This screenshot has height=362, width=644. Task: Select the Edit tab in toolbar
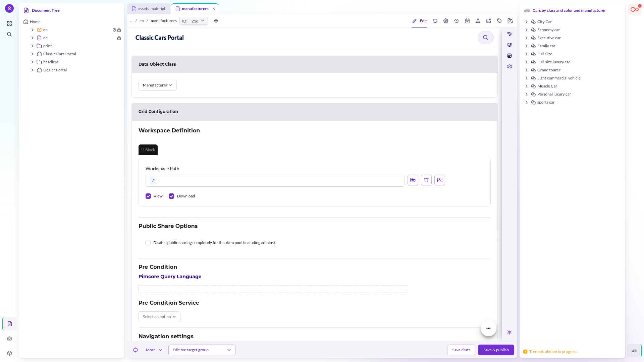(419, 21)
